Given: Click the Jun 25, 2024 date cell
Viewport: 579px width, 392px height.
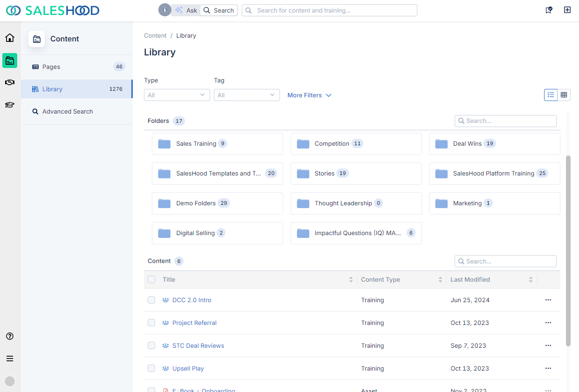Looking at the screenshot, I should coord(470,300).
